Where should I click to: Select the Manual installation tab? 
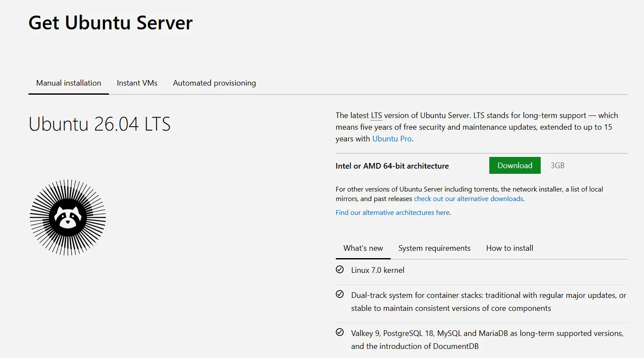click(x=69, y=83)
